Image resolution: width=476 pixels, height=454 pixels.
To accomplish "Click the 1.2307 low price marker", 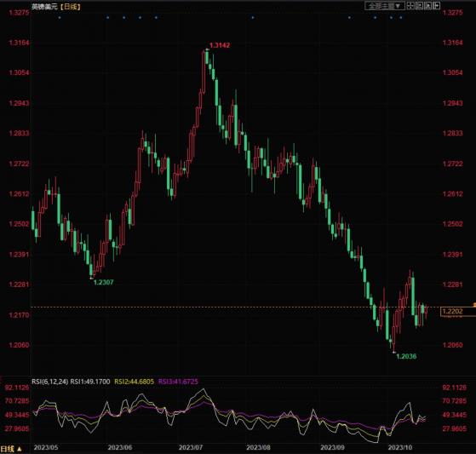I will (x=103, y=282).
